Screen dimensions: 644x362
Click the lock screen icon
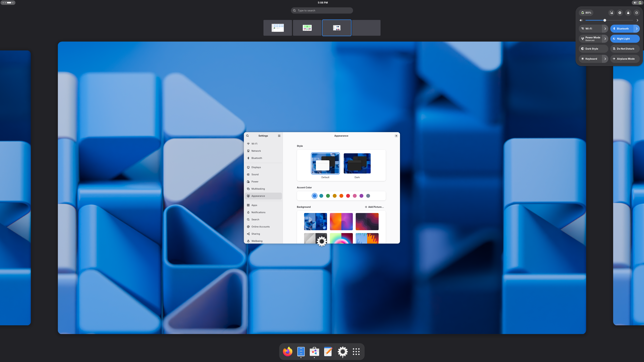point(628,13)
